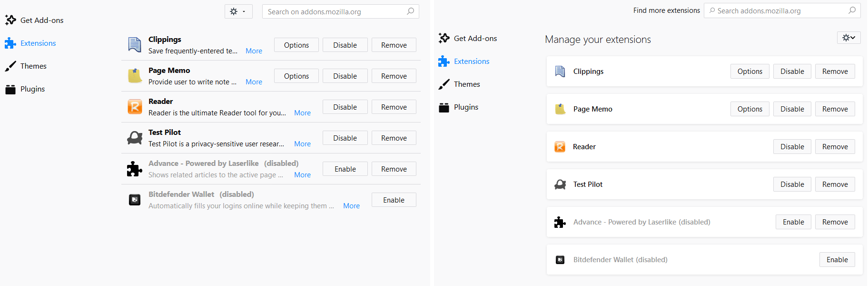This screenshot has height=286, width=868.
Task: Click the Find more extensions label
Action: 666,10
